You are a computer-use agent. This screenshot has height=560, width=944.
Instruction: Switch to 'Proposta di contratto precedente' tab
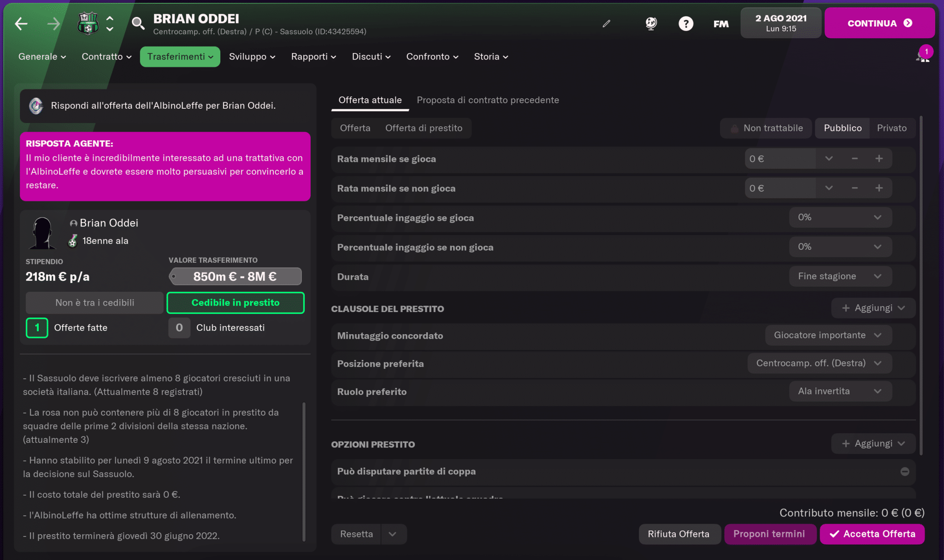tap(488, 100)
